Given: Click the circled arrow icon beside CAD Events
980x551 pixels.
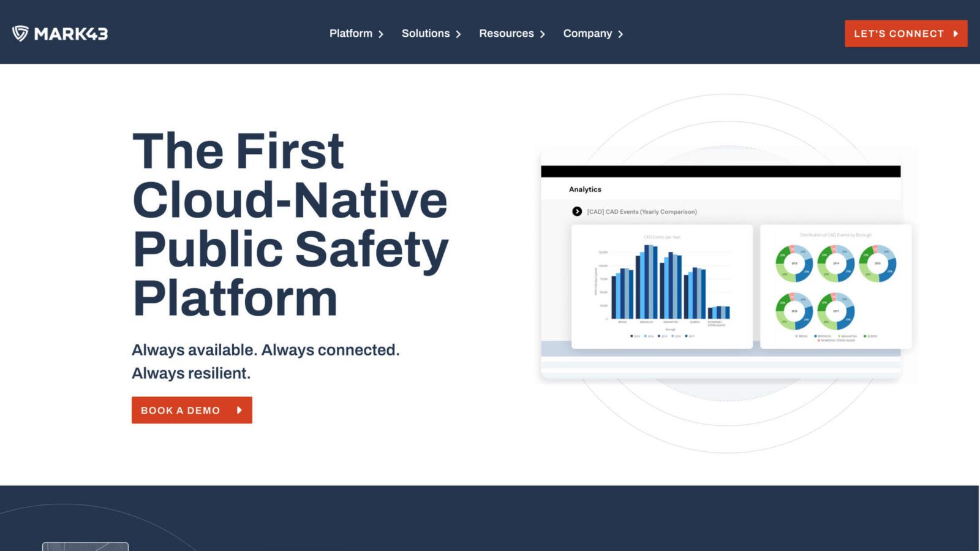Looking at the screenshot, I should 577,211.
